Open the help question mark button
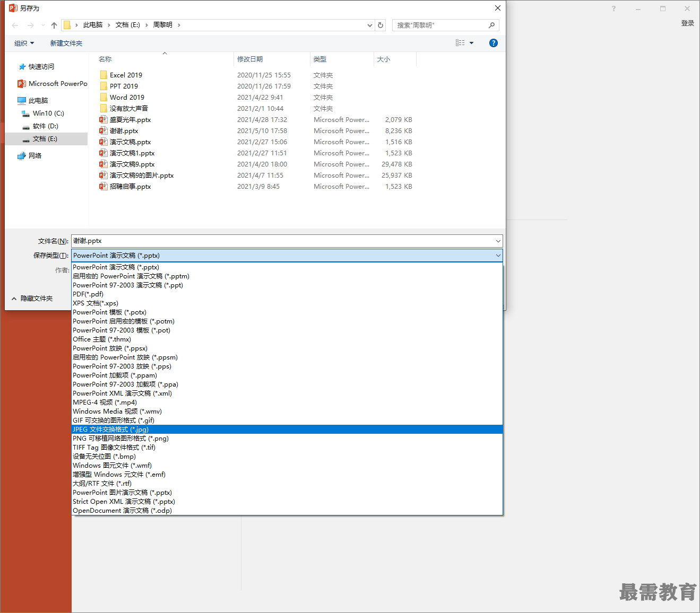 (494, 43)
